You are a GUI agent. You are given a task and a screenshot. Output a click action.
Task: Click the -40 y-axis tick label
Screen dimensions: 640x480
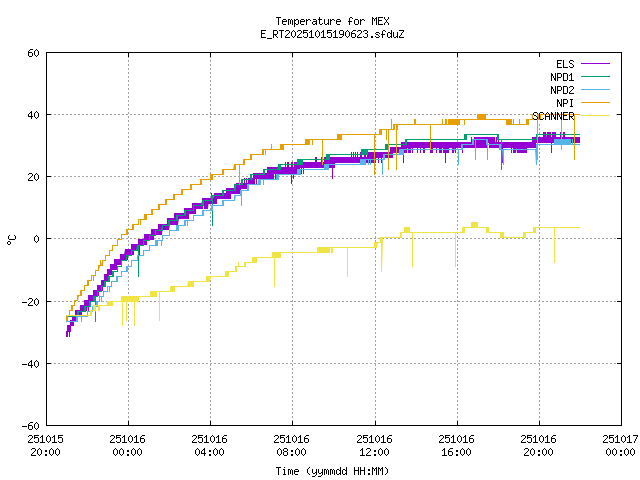point(31,363)
